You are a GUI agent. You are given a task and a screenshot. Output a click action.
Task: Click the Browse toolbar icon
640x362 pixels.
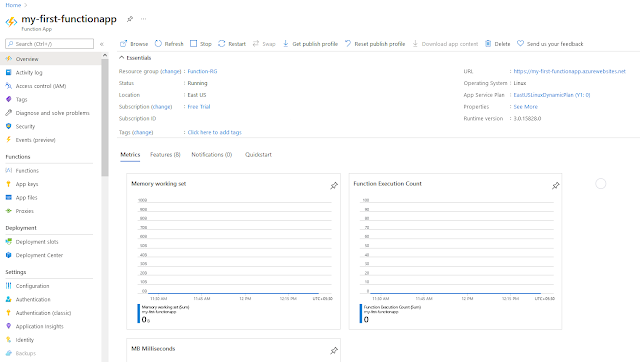pos(123,44)
